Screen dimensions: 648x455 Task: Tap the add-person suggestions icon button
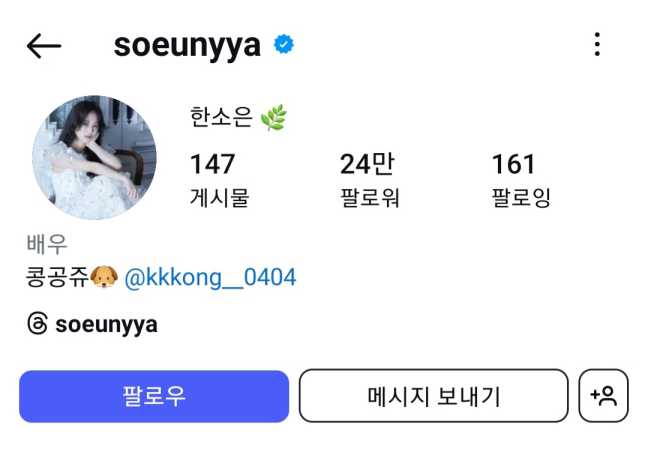(x=603, y=395)
